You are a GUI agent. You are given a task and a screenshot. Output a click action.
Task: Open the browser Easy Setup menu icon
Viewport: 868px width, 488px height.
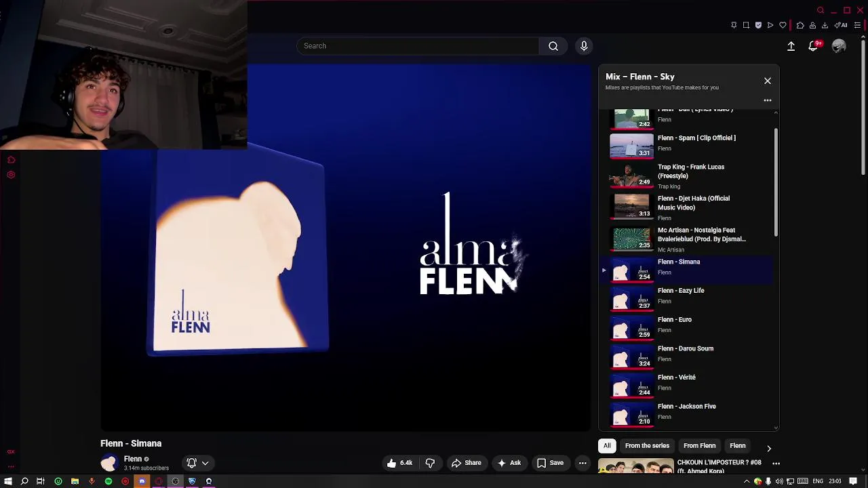point(857,25)
